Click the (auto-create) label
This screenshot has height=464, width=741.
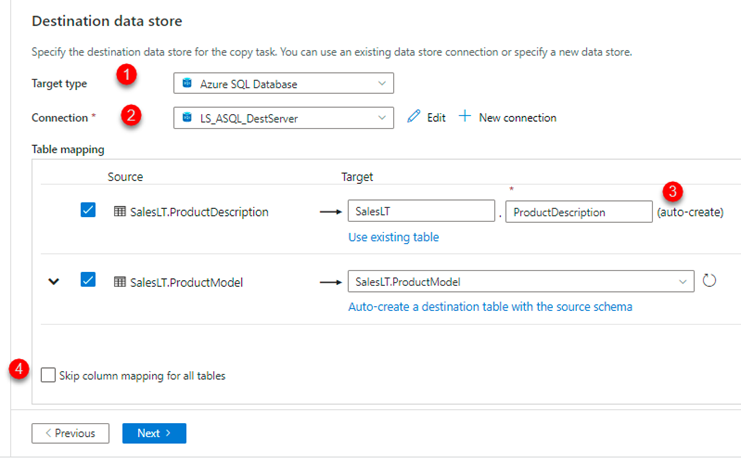690,212
